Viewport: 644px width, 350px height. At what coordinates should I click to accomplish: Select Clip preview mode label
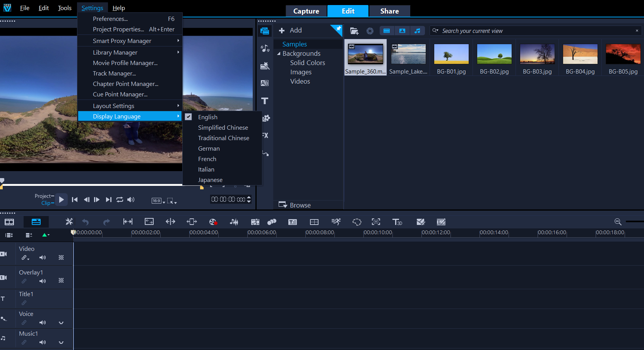pyautogui.click(x=46, y=203)
